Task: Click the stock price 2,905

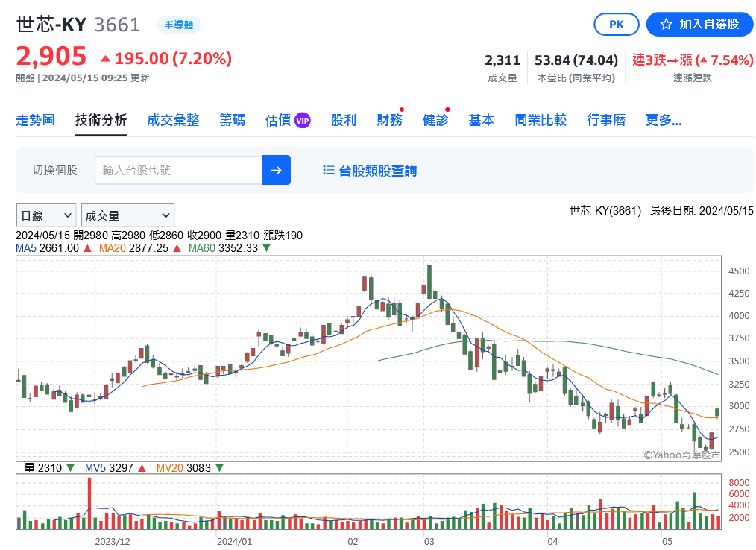Action: [51, 57]
